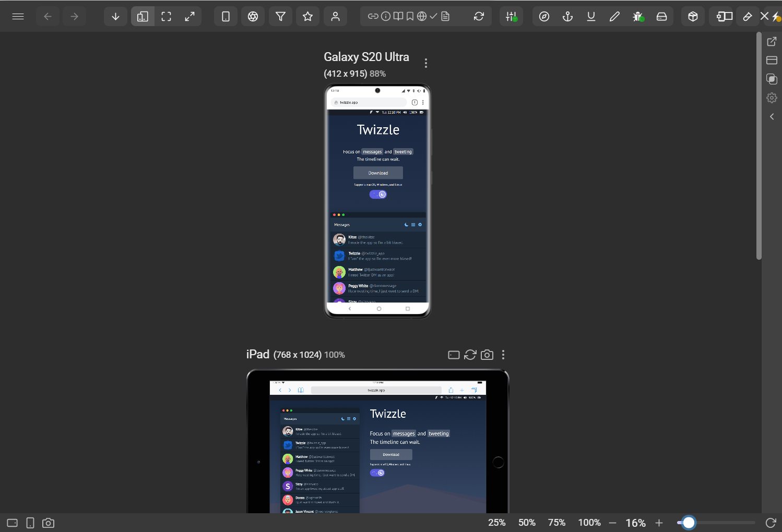Open iPad device three-dot options menu
Viewport: 782px width, 532px height.
(503, 355)
